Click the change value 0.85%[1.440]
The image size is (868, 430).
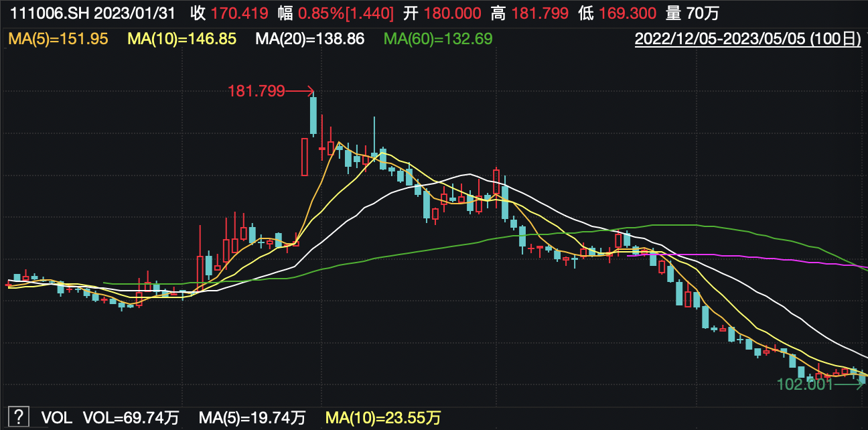click(x=347, y=13)
